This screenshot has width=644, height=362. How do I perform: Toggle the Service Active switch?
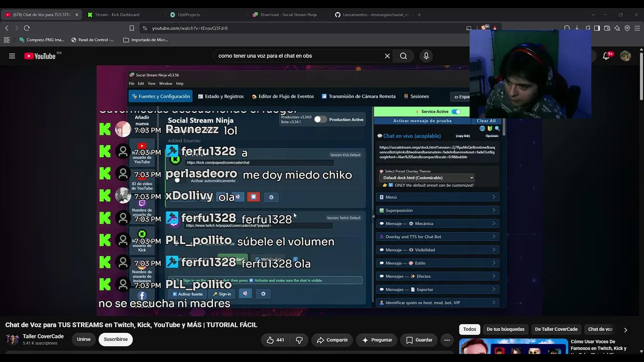[x=456, y=112]
